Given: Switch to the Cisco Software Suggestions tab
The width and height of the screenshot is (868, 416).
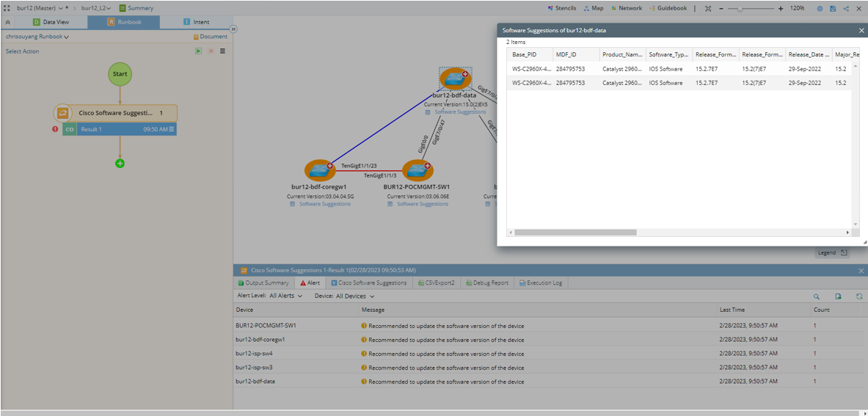Looking at the screenshot, I should click(x=368, y=282).
